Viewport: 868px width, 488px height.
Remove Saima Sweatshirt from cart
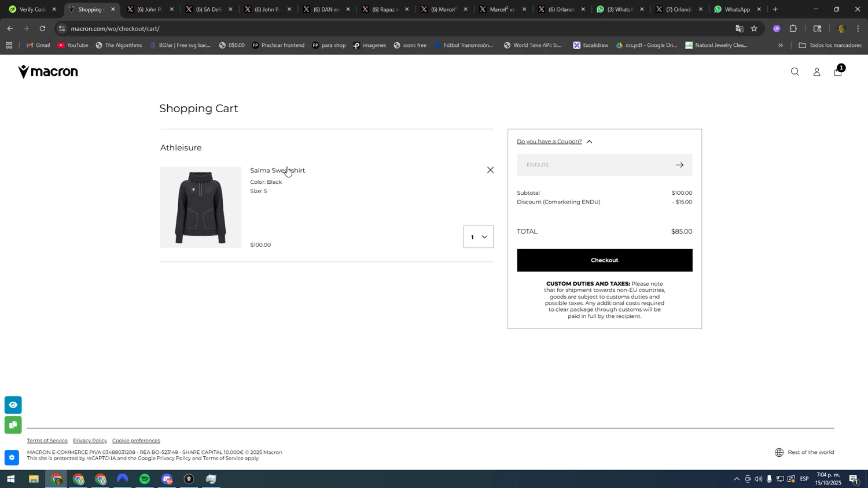(x=490, y=170)
